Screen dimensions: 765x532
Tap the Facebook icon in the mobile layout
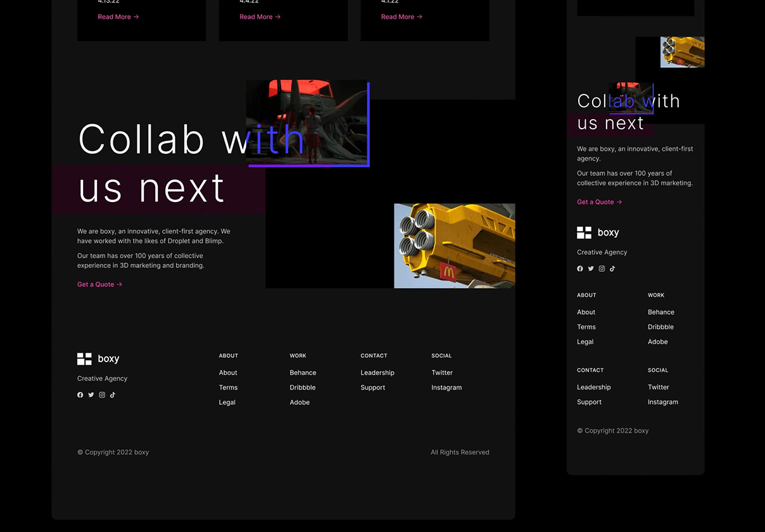click(x=580, y=269)
